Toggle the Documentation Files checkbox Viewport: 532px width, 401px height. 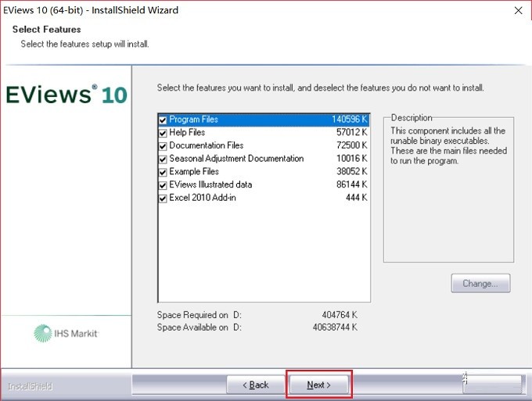click(x=163, y=146)
